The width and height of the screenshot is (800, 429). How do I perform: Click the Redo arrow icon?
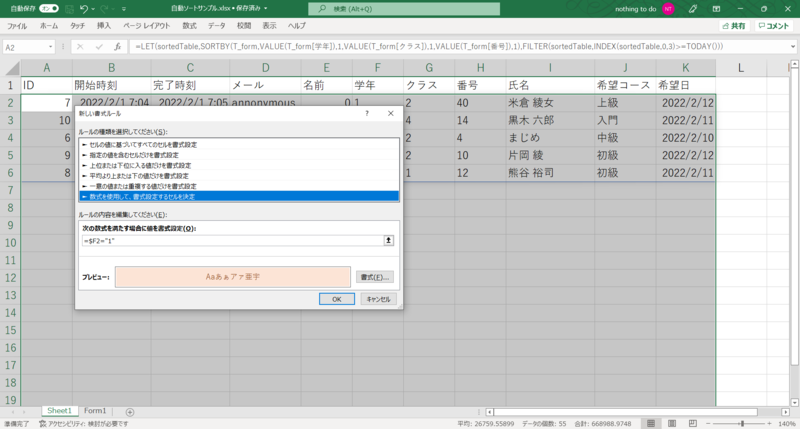click(104, 9)
